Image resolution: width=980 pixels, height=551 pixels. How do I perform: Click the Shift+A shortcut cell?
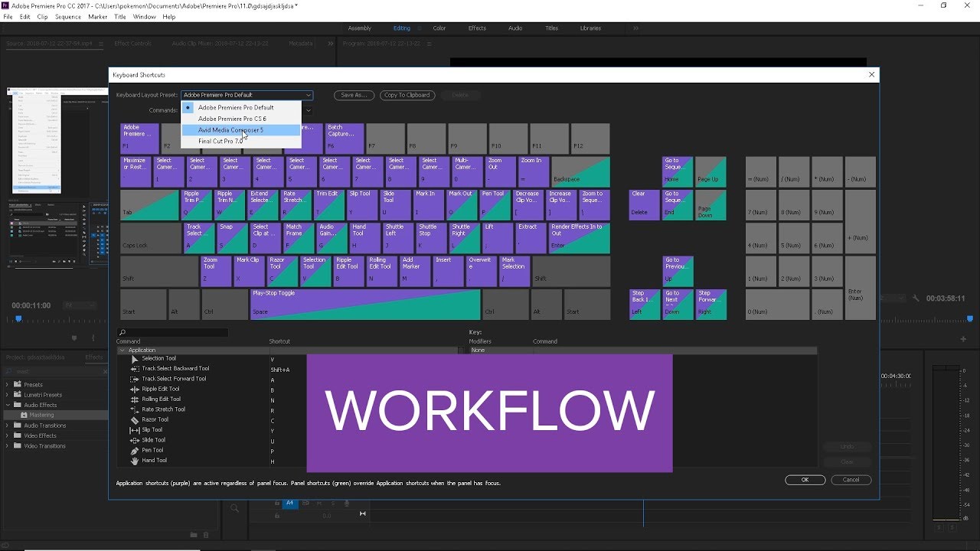click(x=280, y=369)
